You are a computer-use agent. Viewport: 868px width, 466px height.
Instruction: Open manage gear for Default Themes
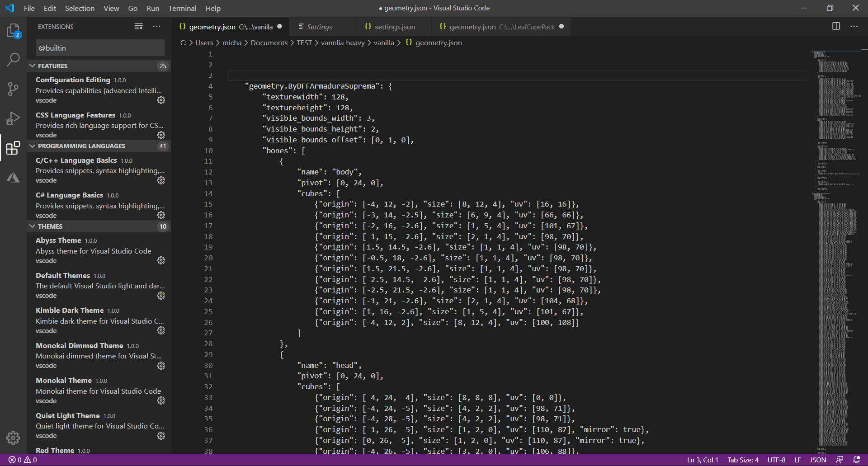[161, 296]
